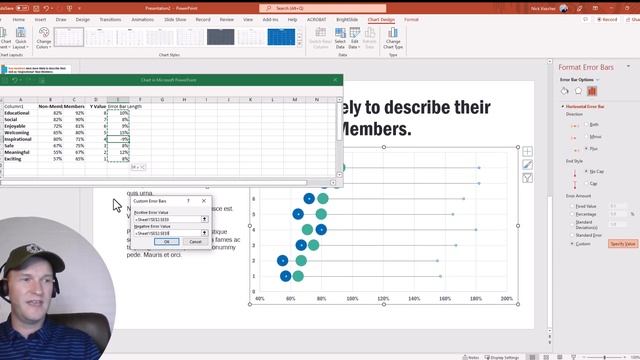Click the Normal view icon in status bar
The width and height of the screenshot is (640, 360).
[532, 357]
